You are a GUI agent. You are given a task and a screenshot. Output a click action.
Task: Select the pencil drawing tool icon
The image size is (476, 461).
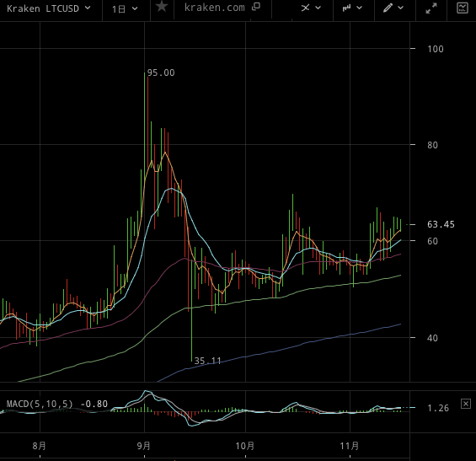(388, 8)
